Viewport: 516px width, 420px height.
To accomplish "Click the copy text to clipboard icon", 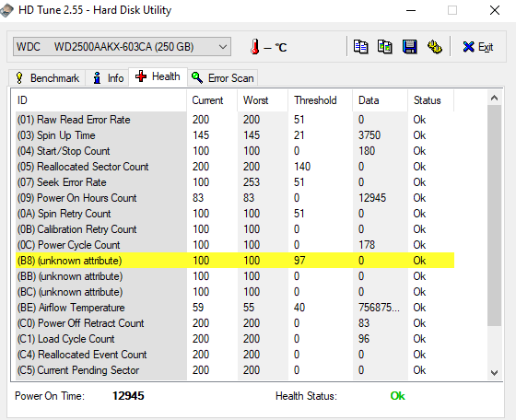I will point(360,47).
